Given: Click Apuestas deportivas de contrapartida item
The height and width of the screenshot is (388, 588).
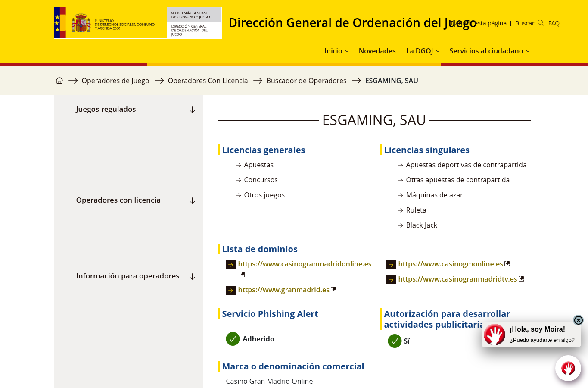Looking at the screenshot, I should click(466, 165).
